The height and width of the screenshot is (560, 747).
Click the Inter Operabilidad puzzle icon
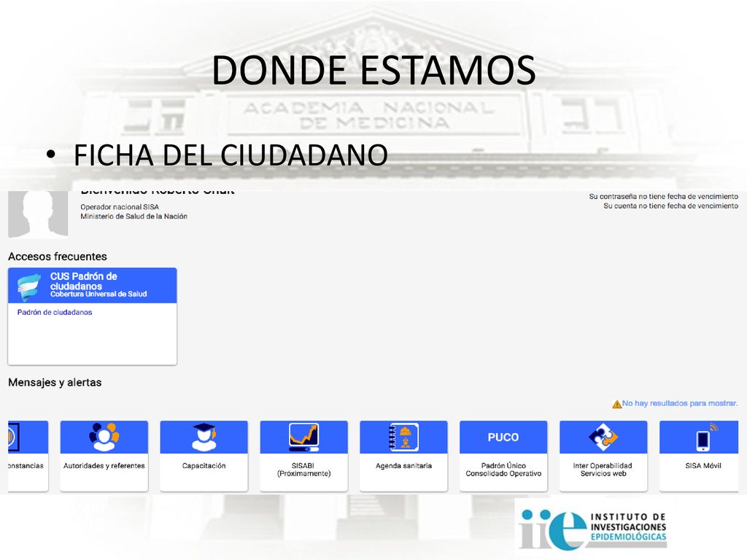pos(603,437)
